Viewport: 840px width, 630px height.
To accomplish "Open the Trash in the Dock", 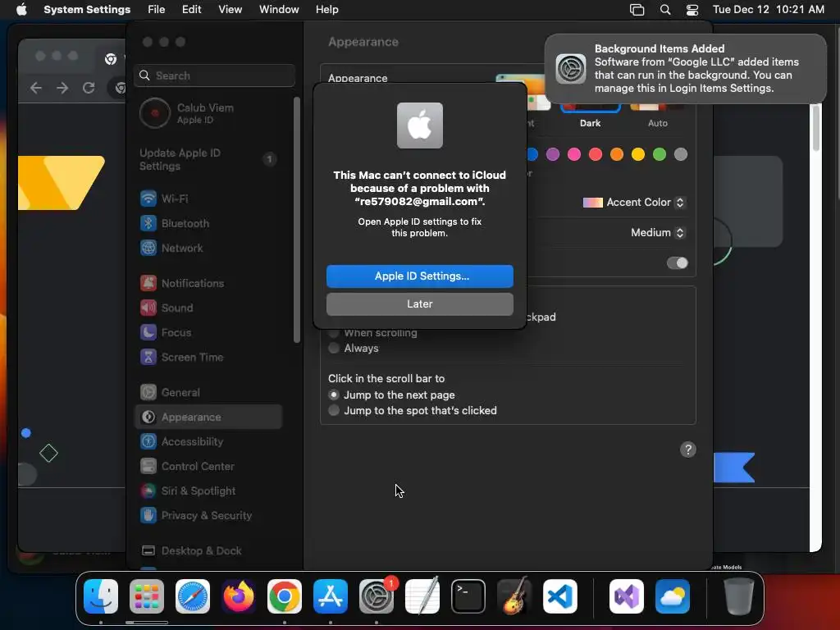I will click(x=739, y=596).
